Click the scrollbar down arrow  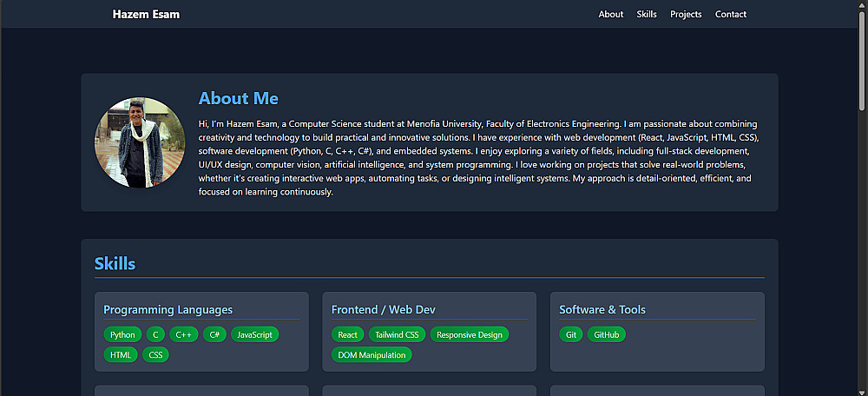[862, 392]
